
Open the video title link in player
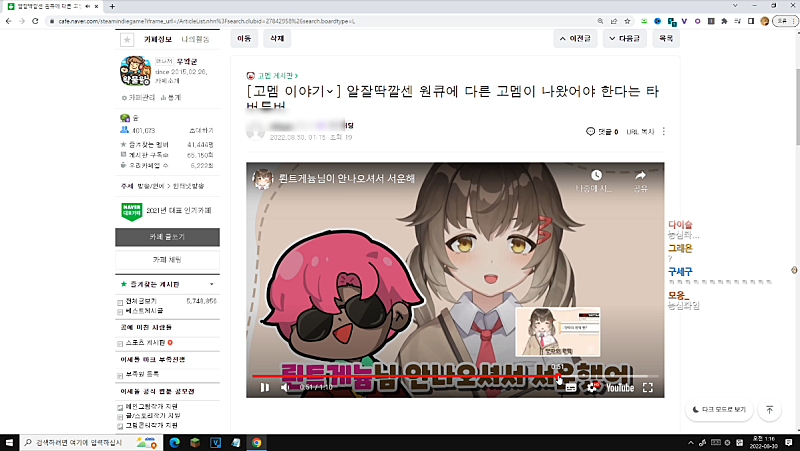(347, 179)
